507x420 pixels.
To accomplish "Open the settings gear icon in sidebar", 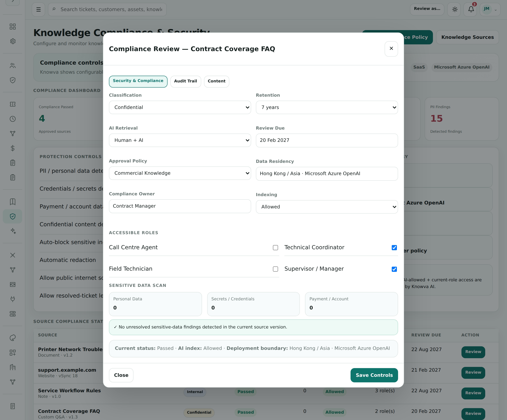I will pos(12,41).
